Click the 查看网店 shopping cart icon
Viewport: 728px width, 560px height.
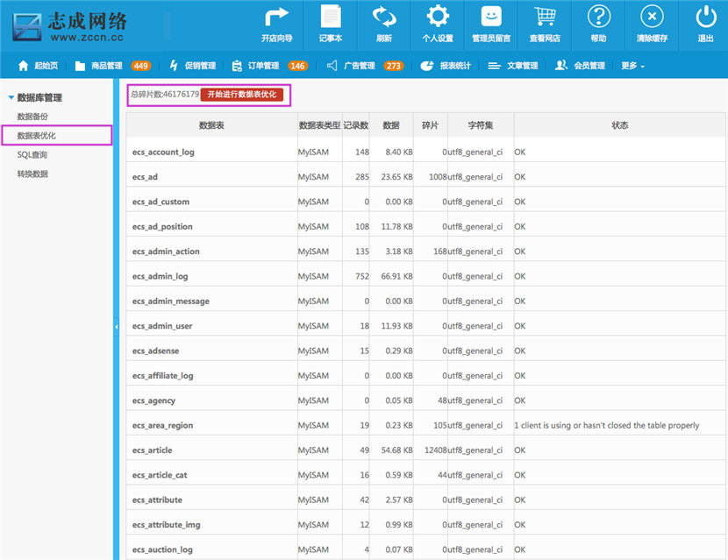click(545, 17)
